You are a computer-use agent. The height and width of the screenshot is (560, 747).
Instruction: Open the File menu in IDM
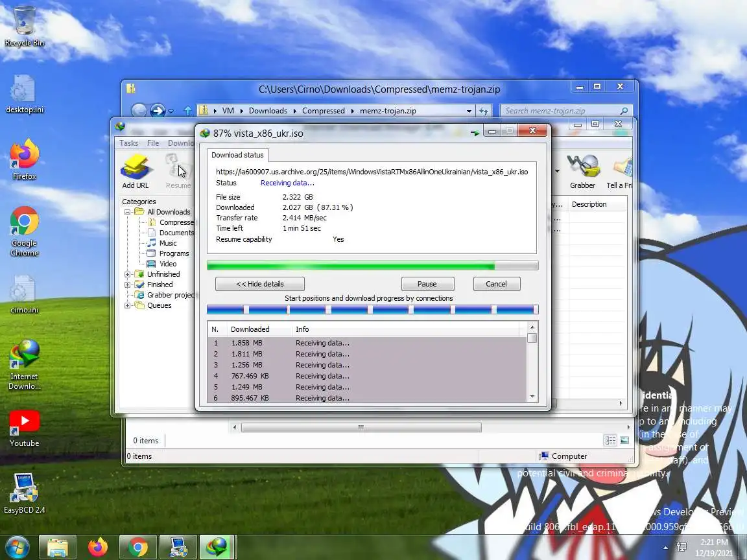(153, 143)
